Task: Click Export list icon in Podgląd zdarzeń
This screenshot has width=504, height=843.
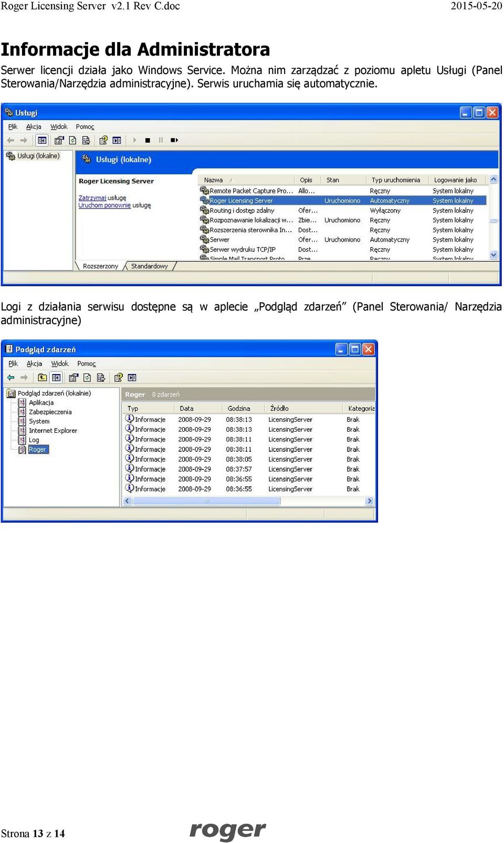Action: coord(101,378)
